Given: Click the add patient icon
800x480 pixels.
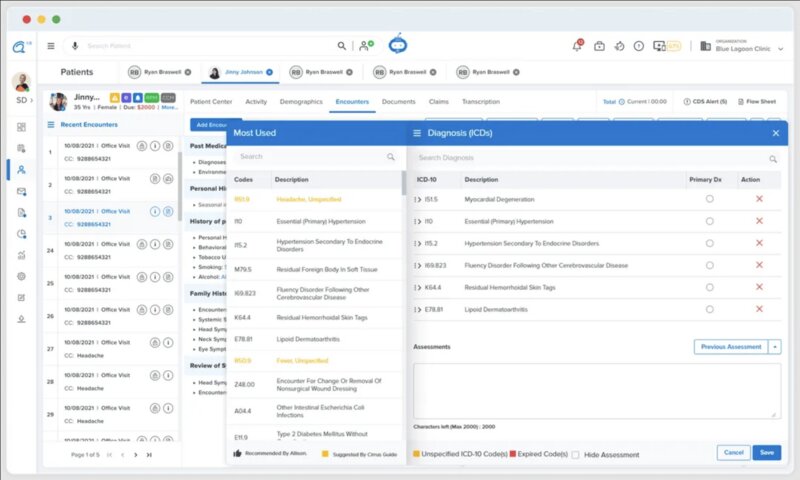Looking at the screenshot, I should pos(367,46).
